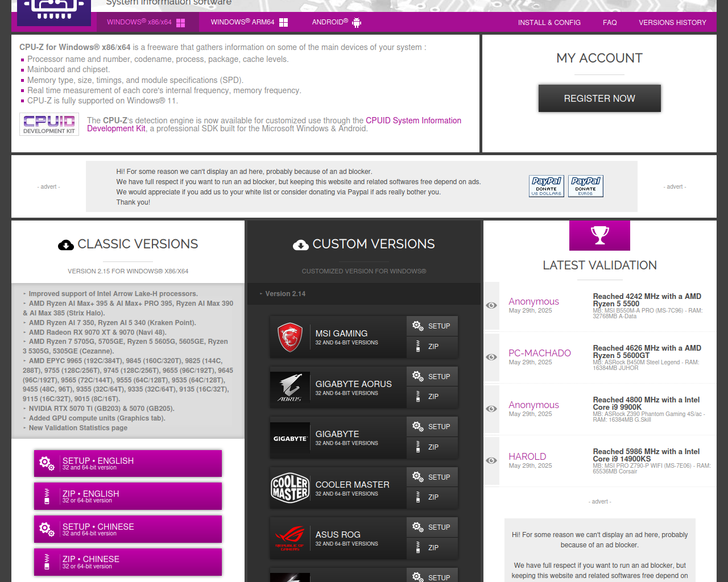The width and height of the screenshot is (728, 582).
Task: Download MSI Gaming Setup version
Action: point(432,326)
